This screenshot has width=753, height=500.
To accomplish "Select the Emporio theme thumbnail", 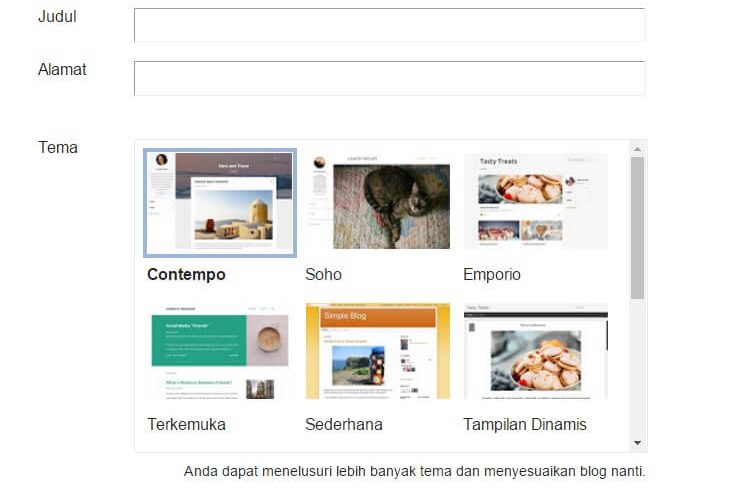I will click(x=536, y=202).
